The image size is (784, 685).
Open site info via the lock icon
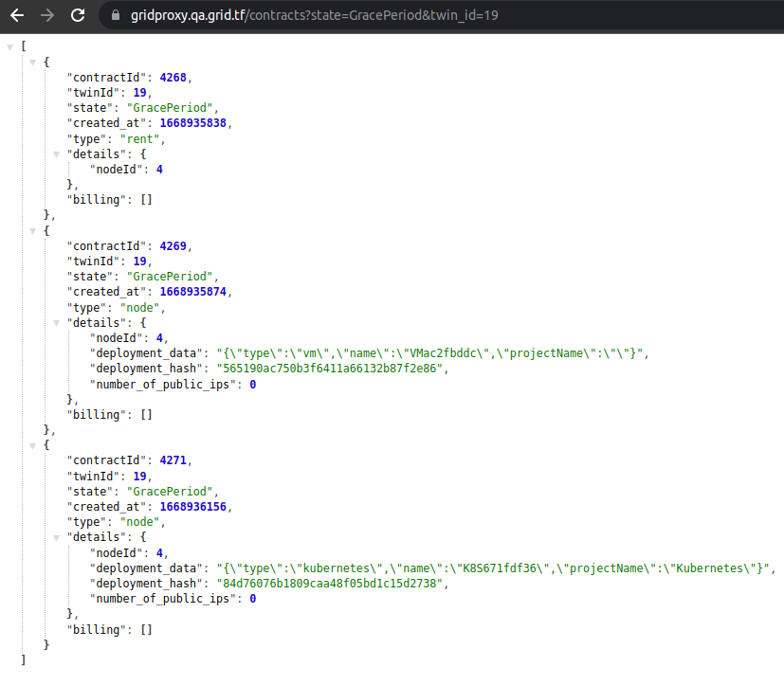[116, 15]
